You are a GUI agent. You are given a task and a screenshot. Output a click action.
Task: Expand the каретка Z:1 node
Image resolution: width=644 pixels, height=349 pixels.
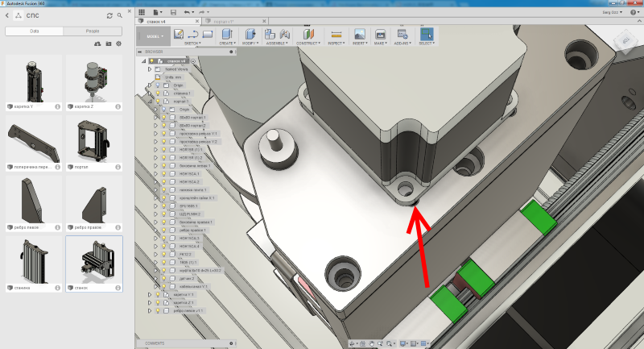[x=150, y=302]
